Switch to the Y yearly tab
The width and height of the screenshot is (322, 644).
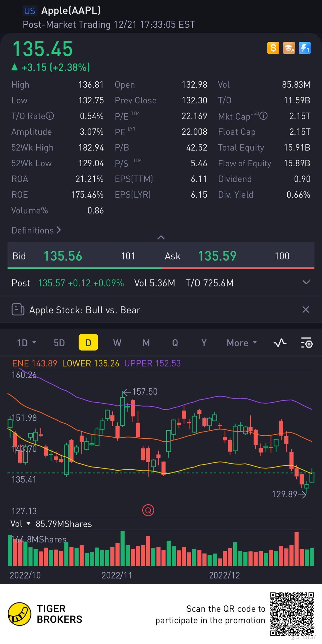pos(204,343)
